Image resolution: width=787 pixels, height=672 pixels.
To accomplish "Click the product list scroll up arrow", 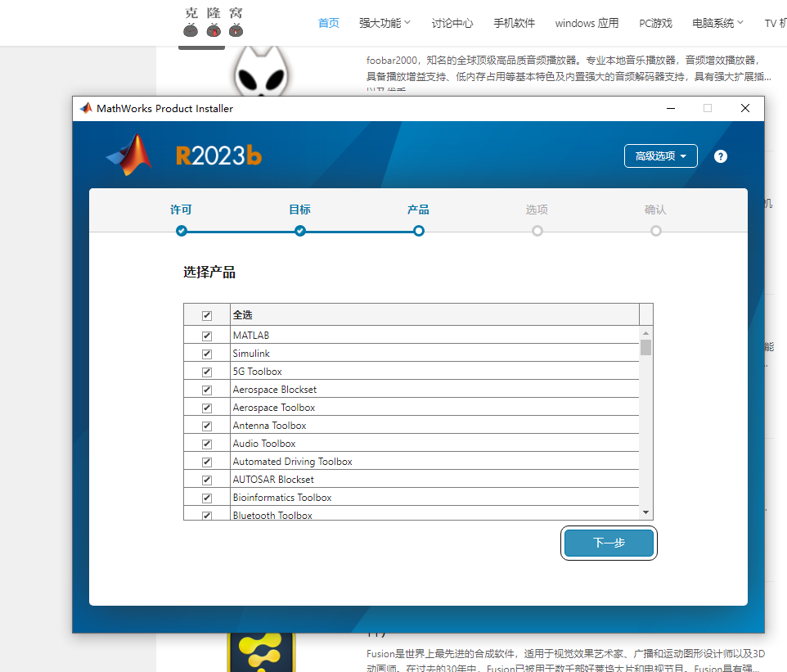I will (x=646, y=332).
